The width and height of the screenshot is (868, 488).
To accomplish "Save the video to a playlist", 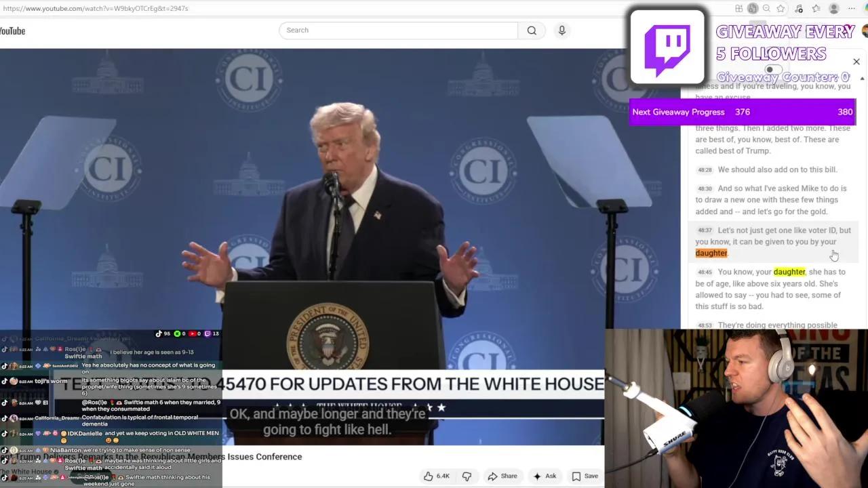I will point(585,476).
